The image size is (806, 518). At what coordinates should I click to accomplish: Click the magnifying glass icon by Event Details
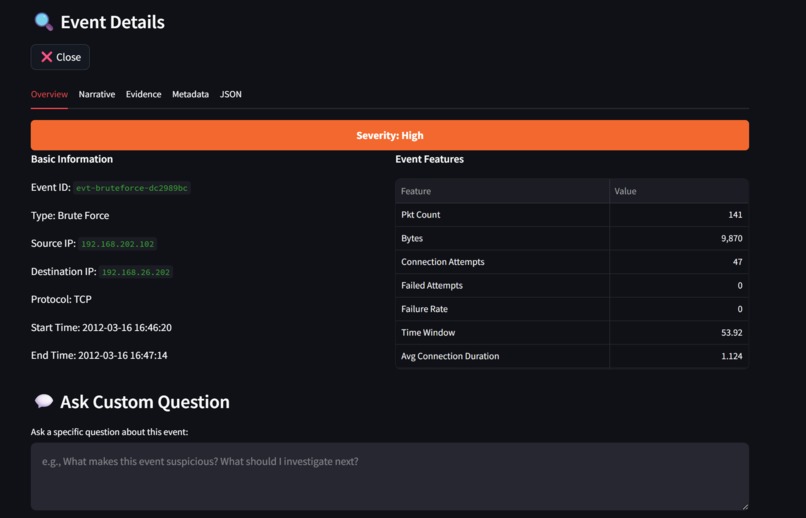(x=43, y=22)
